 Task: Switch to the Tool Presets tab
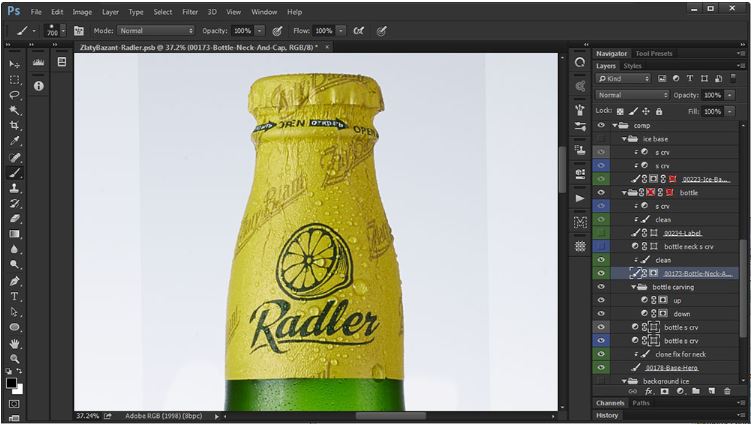coord(654,53)
